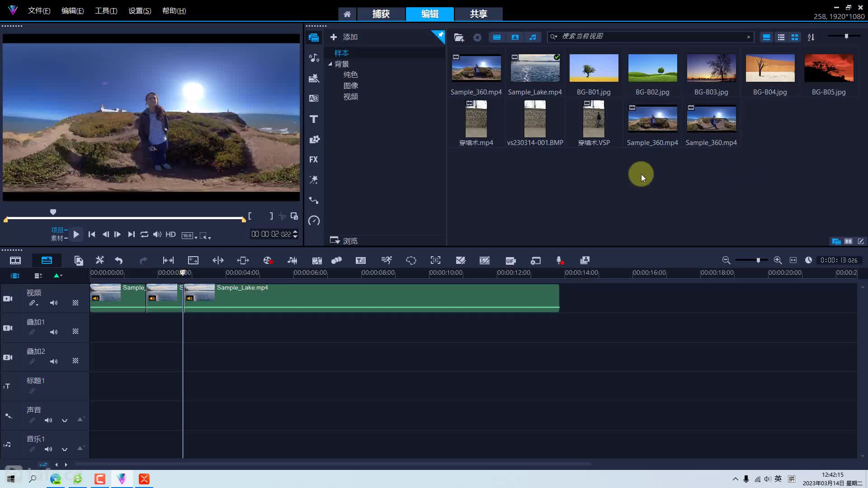Open the 文件(F) menu
The image size is (868, 488).
pyautogui.click(x=39, y=10)
